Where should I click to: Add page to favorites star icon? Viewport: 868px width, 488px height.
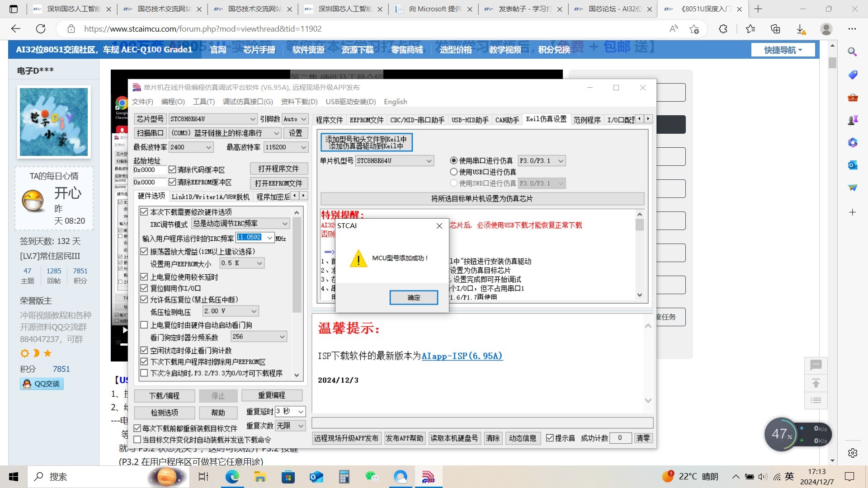tap(694, 29)
